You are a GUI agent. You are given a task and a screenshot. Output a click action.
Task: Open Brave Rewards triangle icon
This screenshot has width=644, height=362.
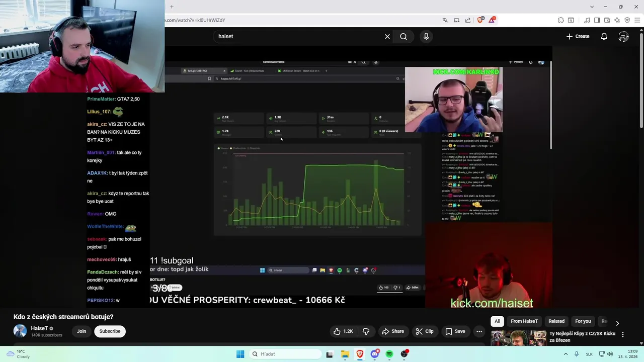tap(492, 20)
